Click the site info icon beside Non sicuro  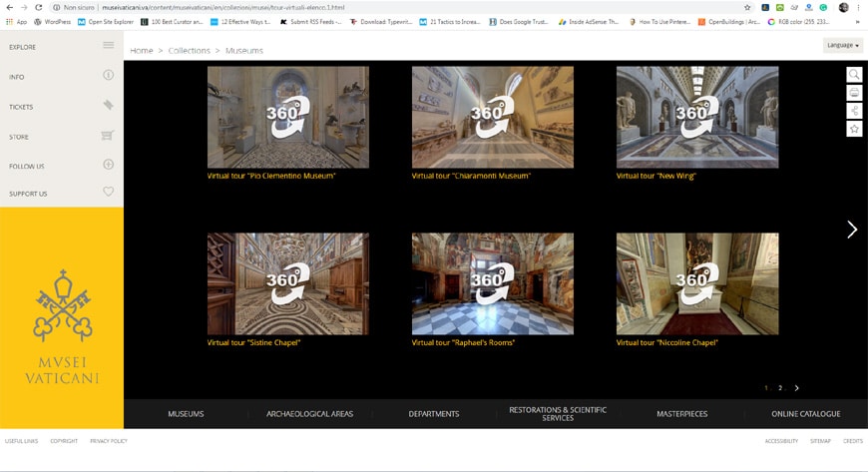click(x=56, y=7)
